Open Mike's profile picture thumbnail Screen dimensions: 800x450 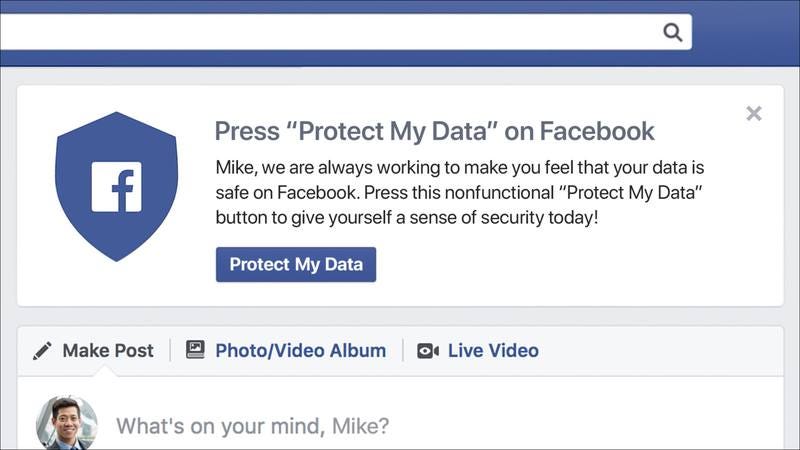pos(67,423)
